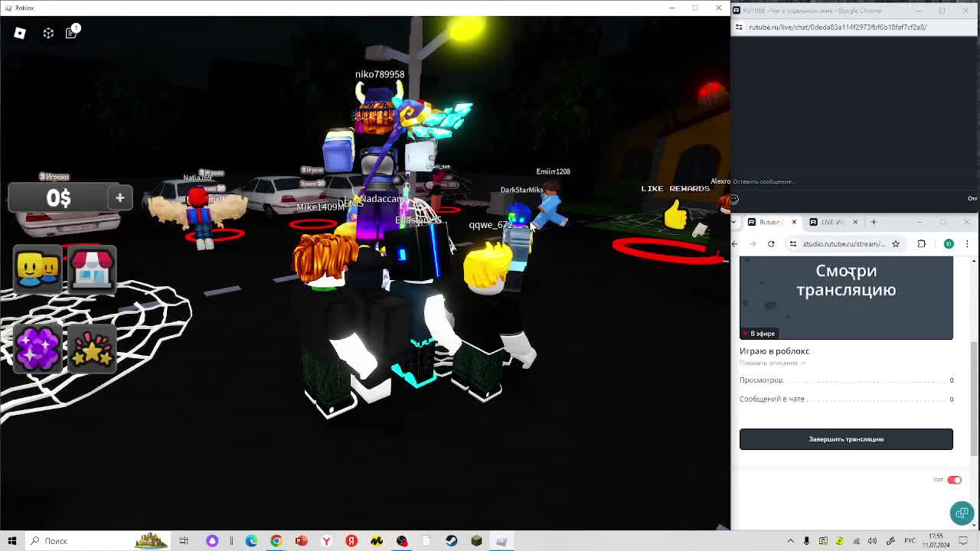The width and height of the screenshot is (980, 551).
Task: Toggle the chat switch off
Action: coord(954,480)
